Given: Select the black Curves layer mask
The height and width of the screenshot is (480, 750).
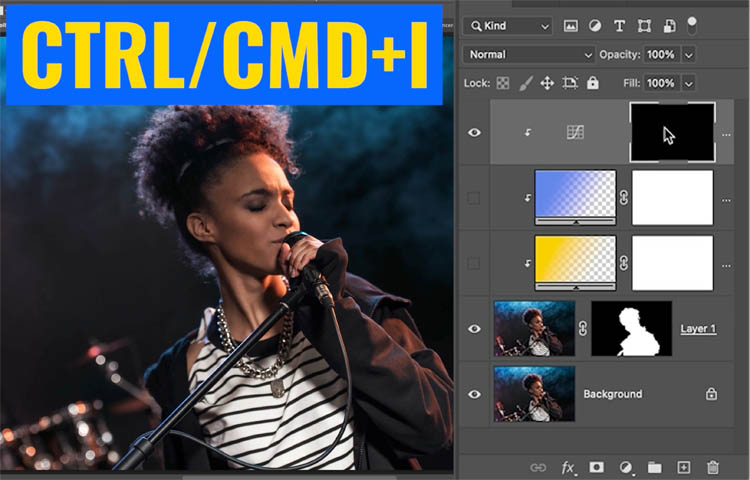Looking at the screenshot, I should click(x=673, y=132).
